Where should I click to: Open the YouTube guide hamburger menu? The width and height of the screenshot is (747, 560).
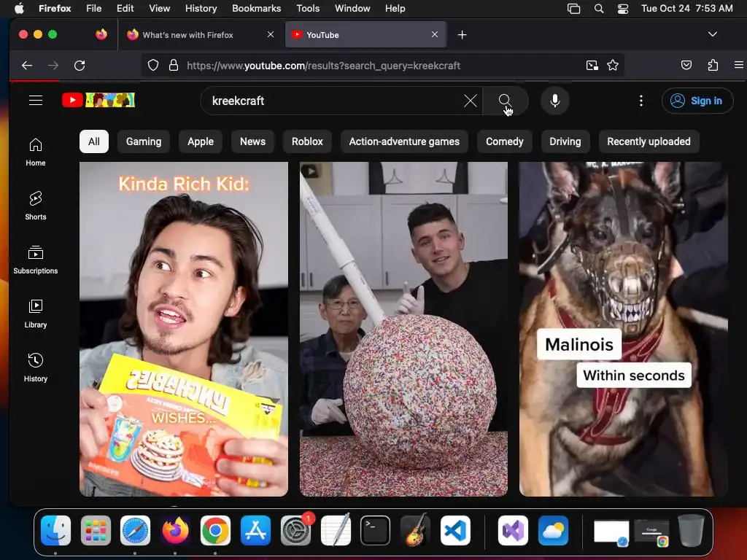[36, 101]
